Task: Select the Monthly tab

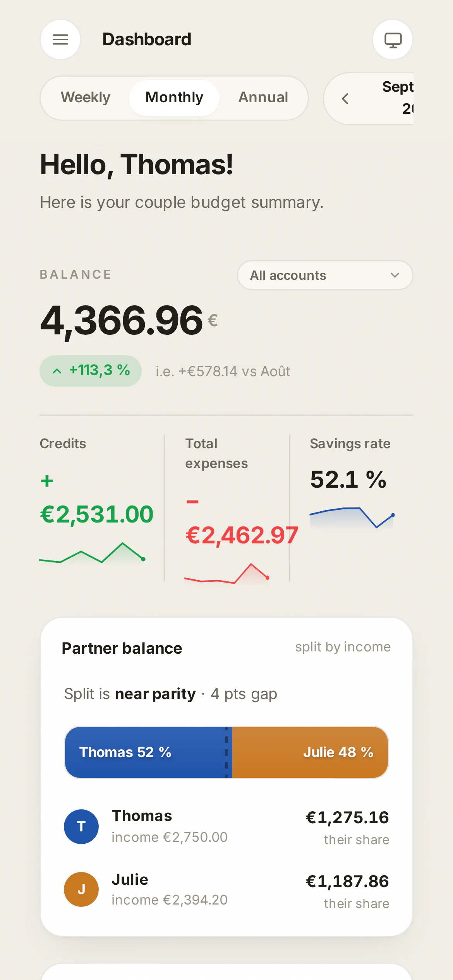Action: [174, 98]
